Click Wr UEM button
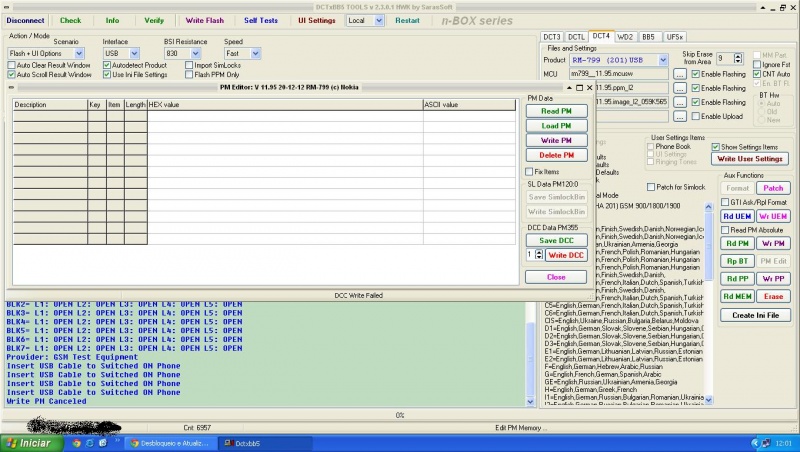800x452 pixels. [773, 216]
